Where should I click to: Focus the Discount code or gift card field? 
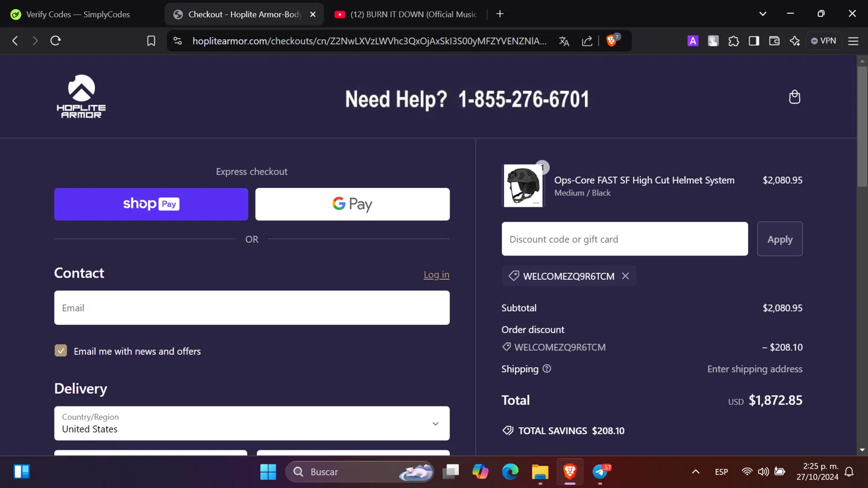click(x=624, y=239)
